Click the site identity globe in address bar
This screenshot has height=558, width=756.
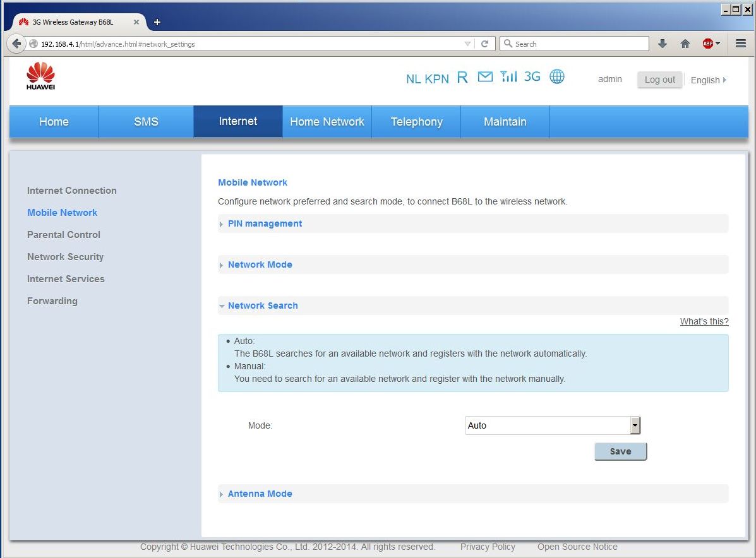(33, 44)
